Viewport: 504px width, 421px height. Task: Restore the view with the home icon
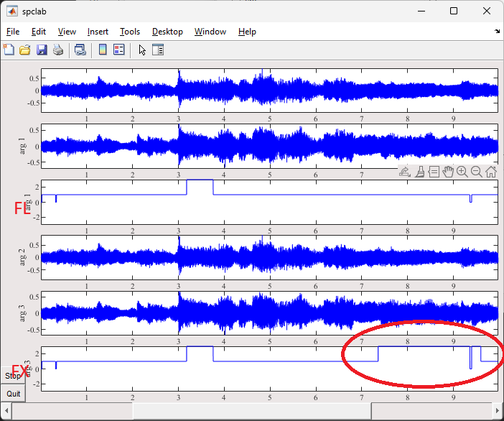click(x=491, y=172)
